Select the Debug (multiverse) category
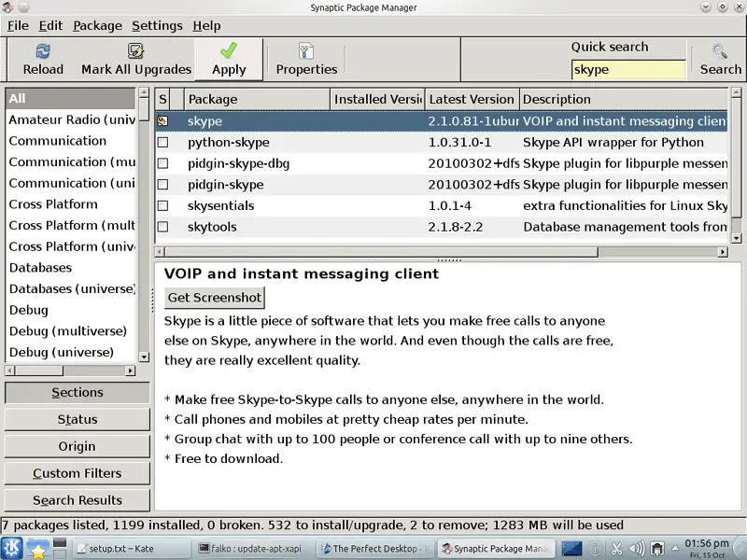 (x=71, y=331)
